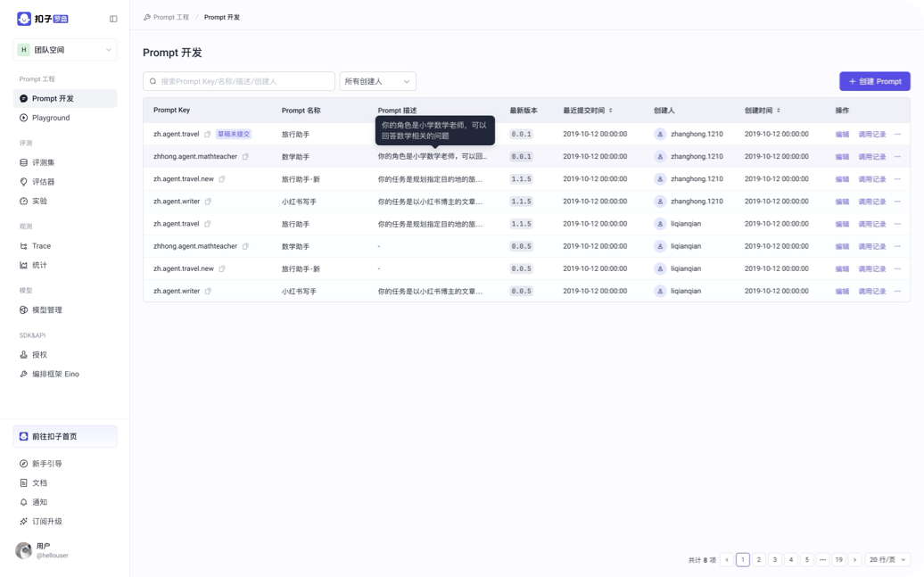924x577 pixels.
Task: Open more actions for liqianqian 数学助手 row
Action: tap(897, 246)
